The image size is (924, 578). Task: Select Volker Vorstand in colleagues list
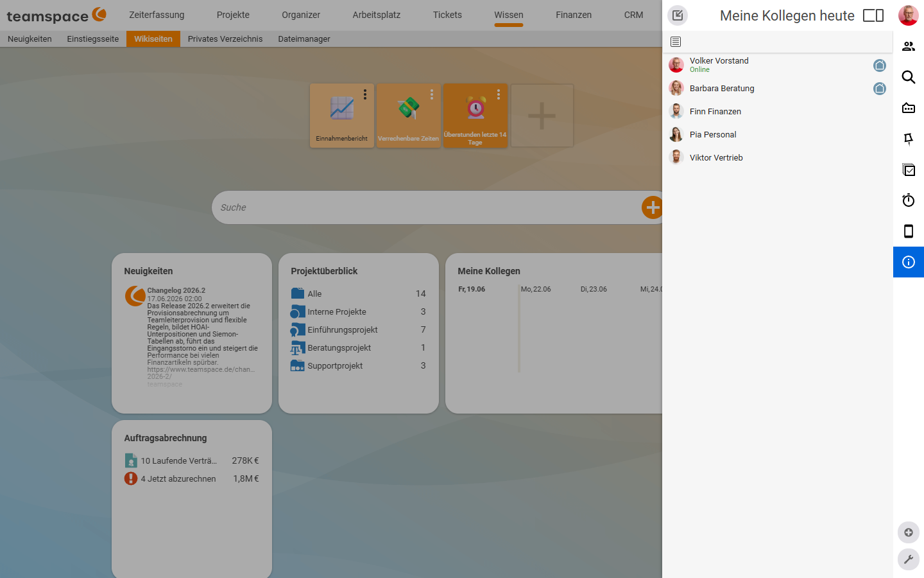(x=778, y=65)
